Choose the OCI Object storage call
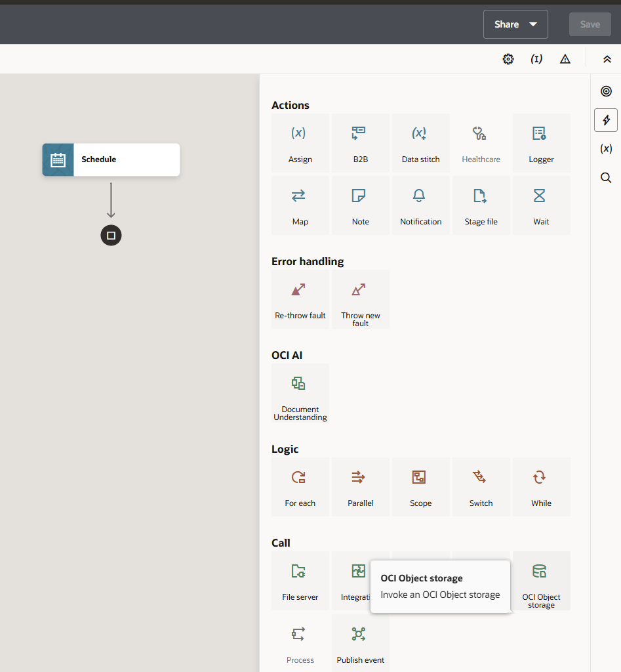Image resolution: width=621 pixels, height=672 pixels. (541, 581)
